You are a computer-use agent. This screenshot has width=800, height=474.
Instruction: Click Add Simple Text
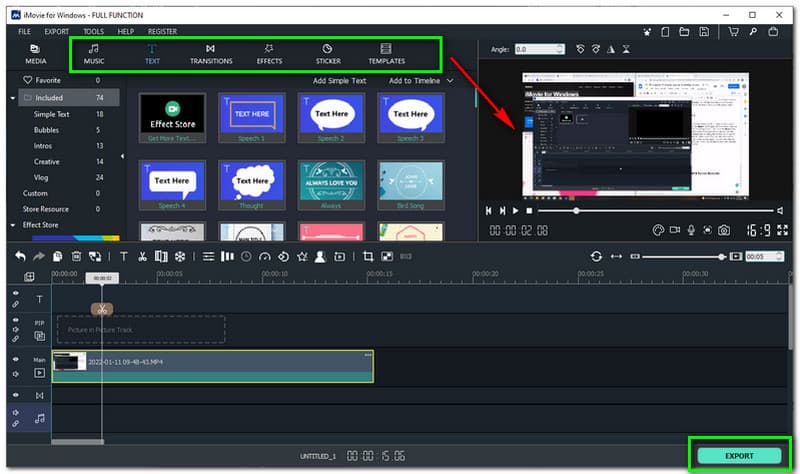pos(339,80)
